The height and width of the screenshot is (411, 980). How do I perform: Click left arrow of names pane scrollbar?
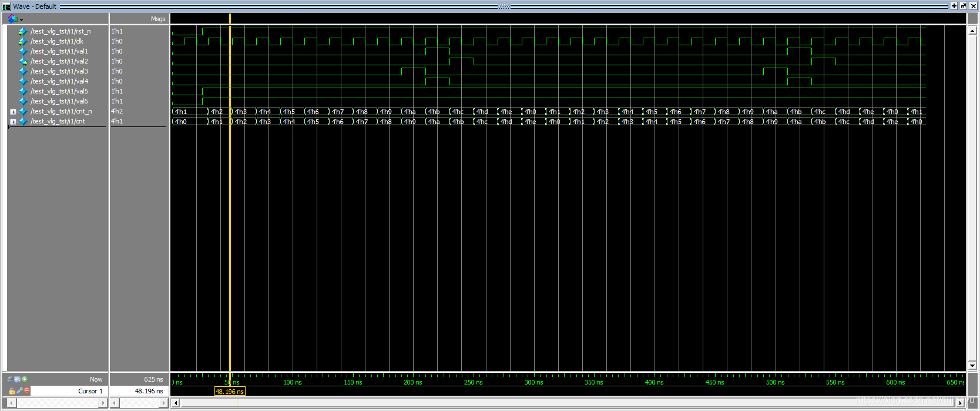click(12, 403)
